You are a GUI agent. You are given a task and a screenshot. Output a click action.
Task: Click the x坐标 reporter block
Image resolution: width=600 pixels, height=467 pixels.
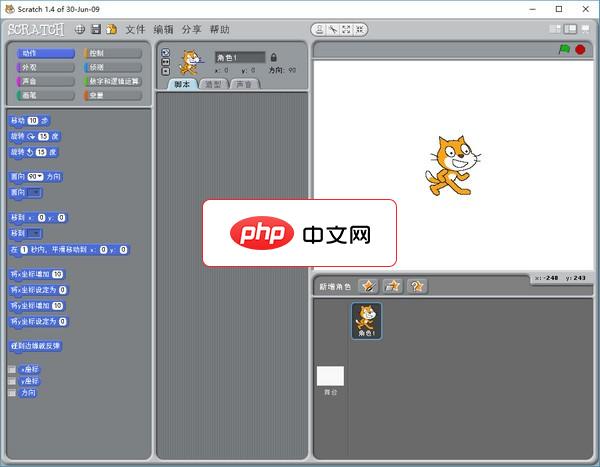coord(29,369)
